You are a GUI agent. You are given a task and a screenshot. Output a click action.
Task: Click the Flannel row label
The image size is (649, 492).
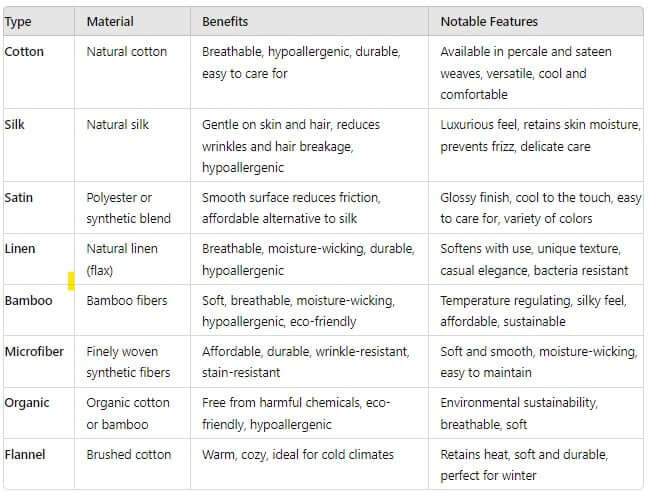(26, 455)
